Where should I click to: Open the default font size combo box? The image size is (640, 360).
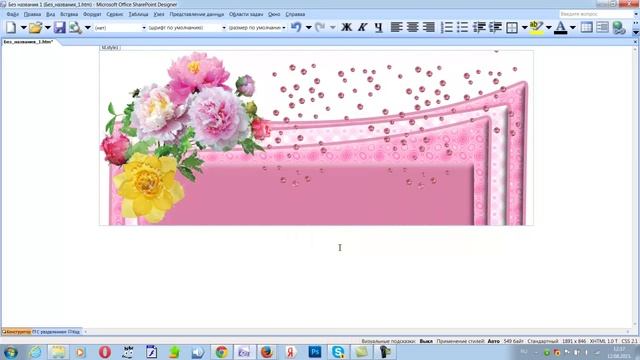(257, 28)
